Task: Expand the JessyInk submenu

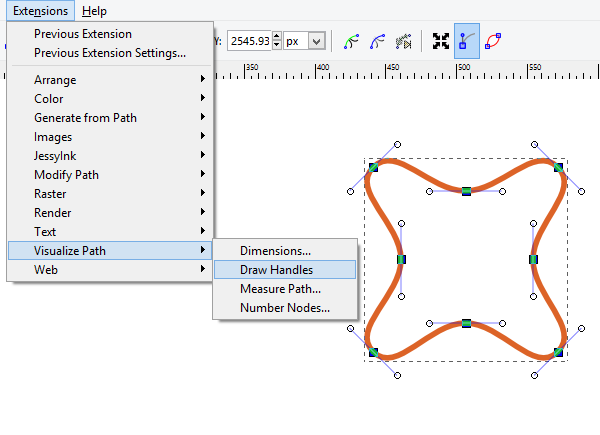Action: (109, 156)
